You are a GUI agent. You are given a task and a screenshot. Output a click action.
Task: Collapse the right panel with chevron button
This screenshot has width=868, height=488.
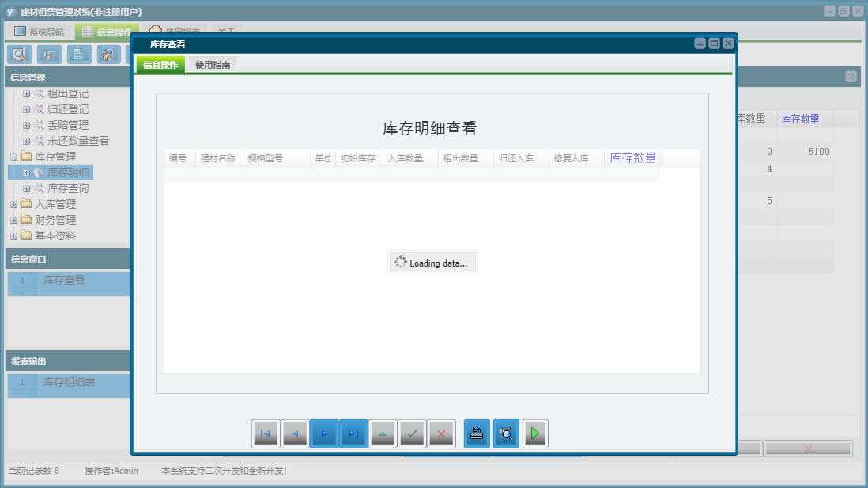tap(851, 77)
